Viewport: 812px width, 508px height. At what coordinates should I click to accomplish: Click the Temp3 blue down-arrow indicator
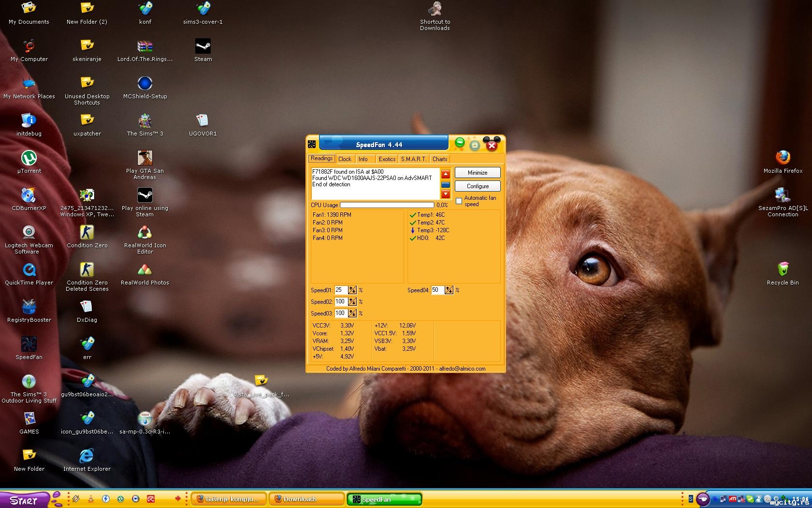[x=413, y=230]
